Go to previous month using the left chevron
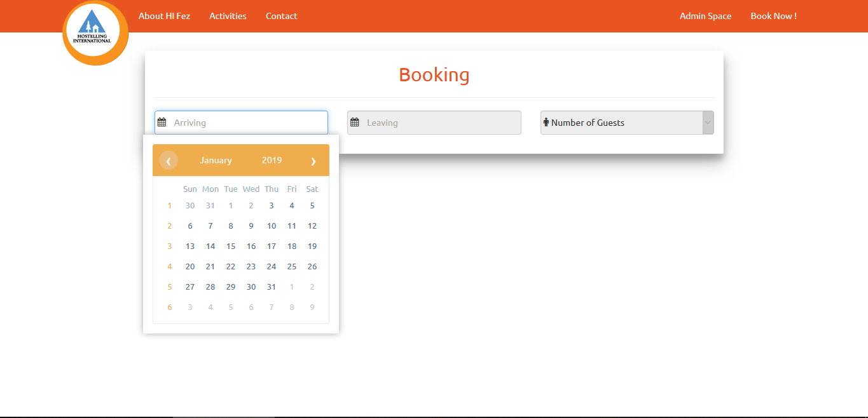Image resolution: width=868 pixels, height=418 pixels. click(169, 161)
